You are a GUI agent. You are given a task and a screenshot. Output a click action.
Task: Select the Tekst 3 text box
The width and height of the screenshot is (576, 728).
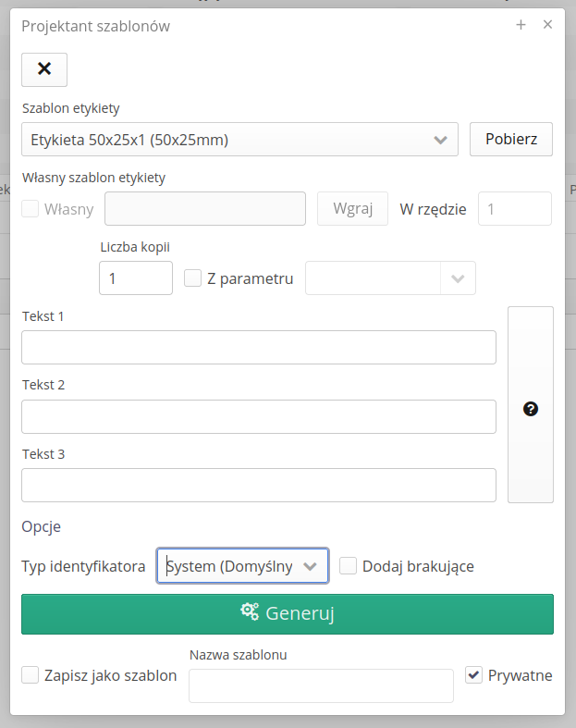tap(259, 486)
